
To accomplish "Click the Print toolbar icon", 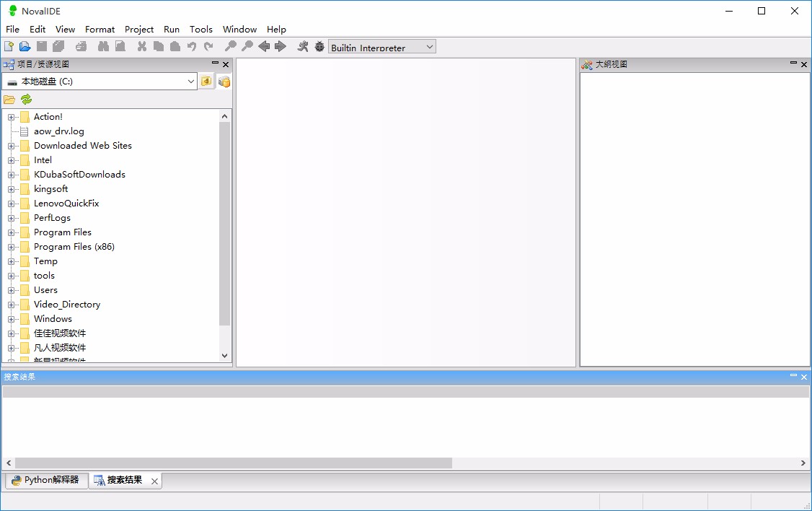I will click(81, 47).
